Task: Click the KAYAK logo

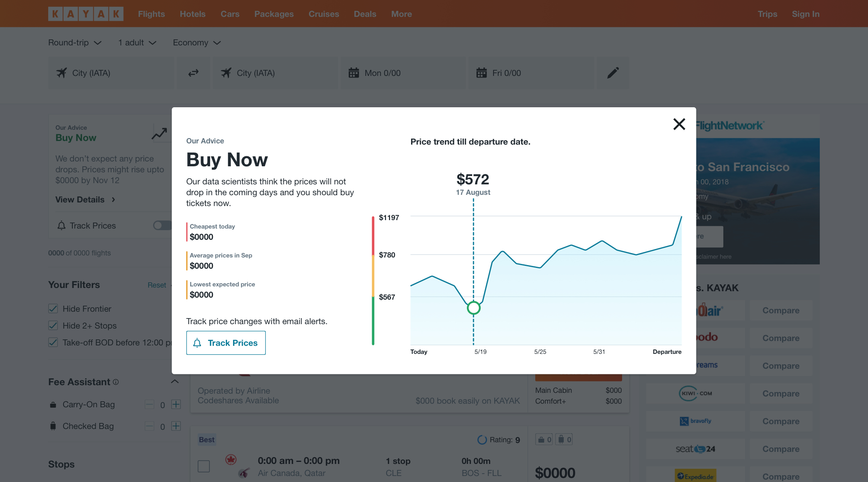Action: [86, 14]
